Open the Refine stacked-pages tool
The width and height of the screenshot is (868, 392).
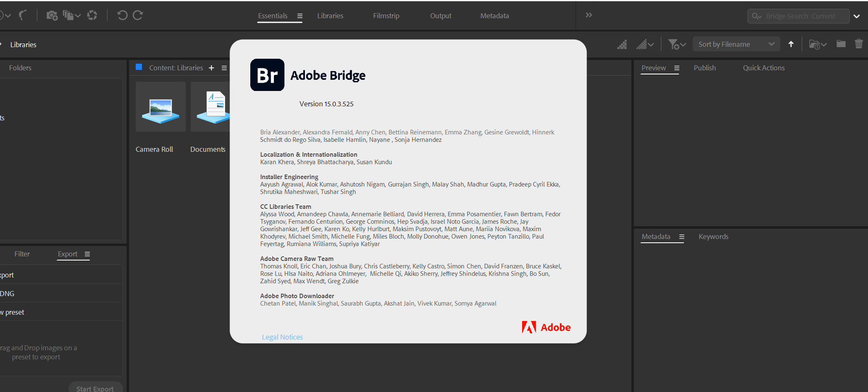tap(71, 16)
